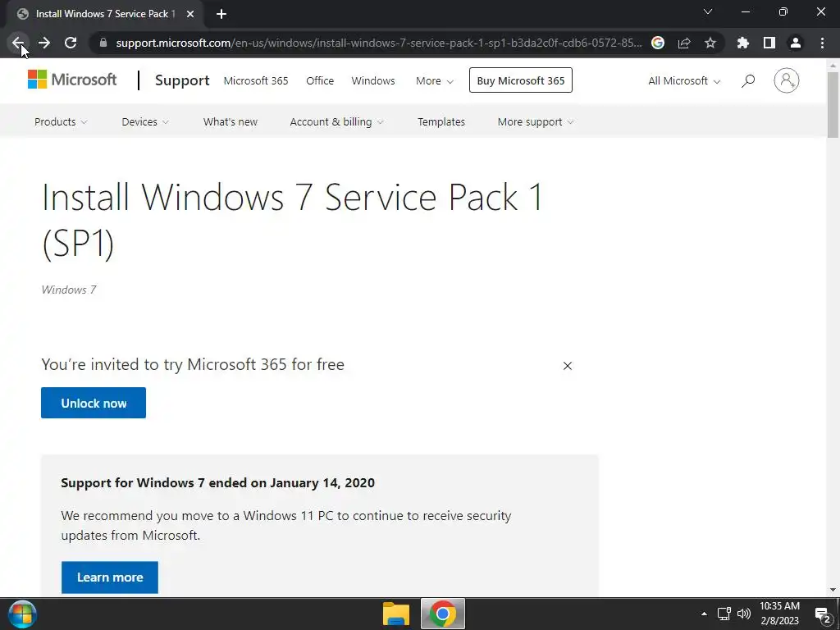The image size is (840, 630).
Task: Click the taskbar clock showing 10:35 AM
Action: (779, 614)
